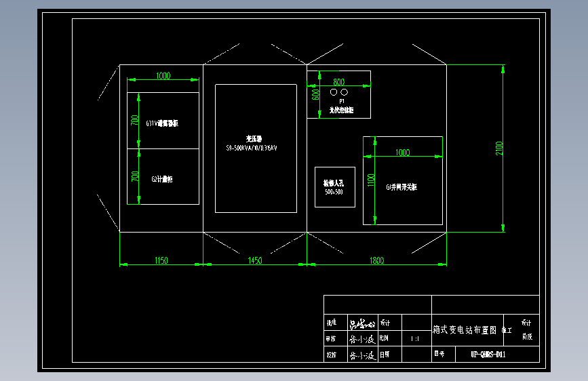588x381 pixels.
Task: Click the '日期' date field label
Action: (x=385, y=355)
